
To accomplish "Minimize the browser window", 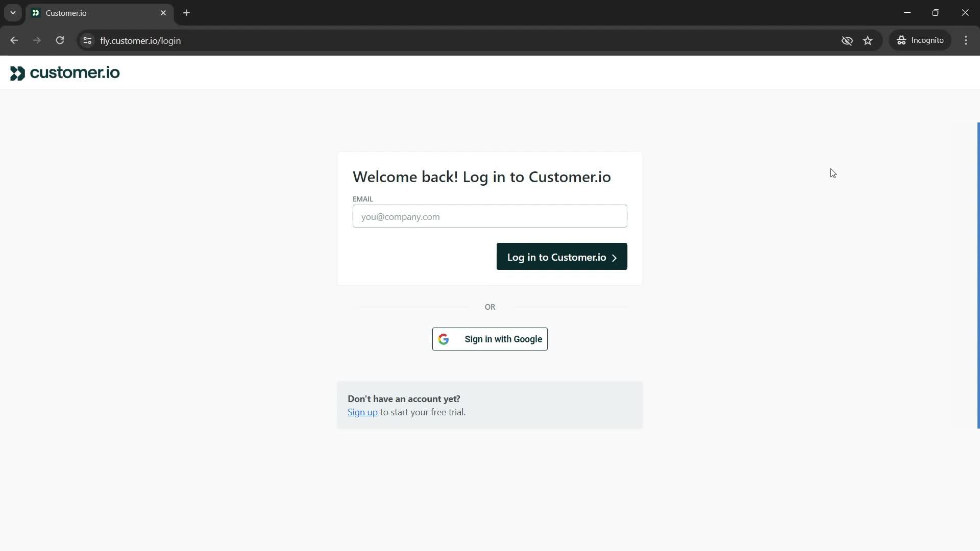I will [907, 13].
